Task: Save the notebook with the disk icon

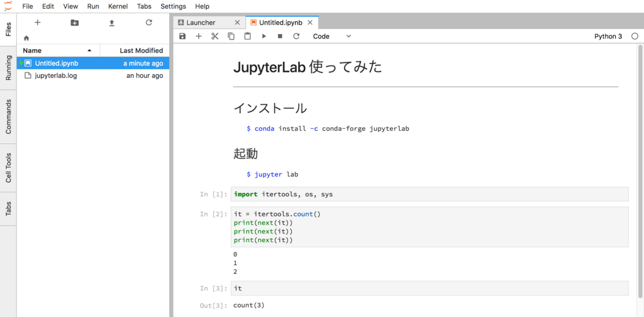Action: coord(182,36)
